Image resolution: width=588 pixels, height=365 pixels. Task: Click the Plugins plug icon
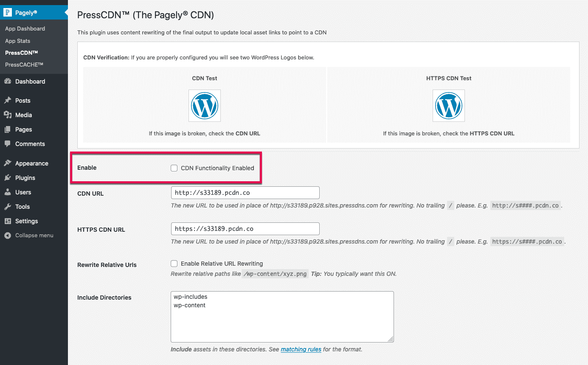(x=8, y=178)
